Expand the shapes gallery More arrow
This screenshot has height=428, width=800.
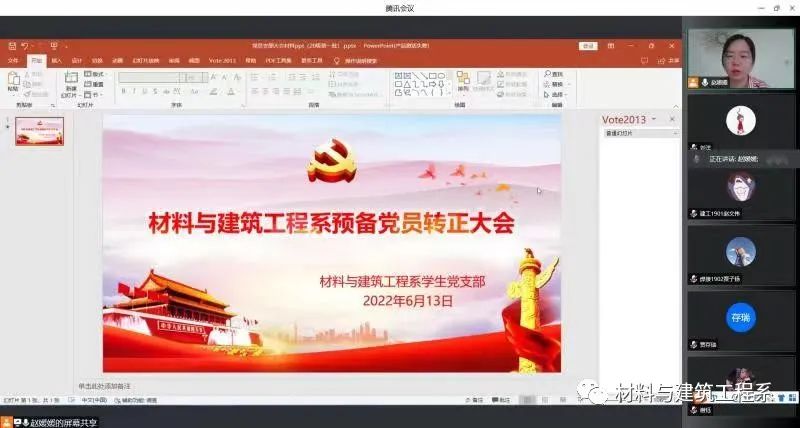(x=450, y=93)
